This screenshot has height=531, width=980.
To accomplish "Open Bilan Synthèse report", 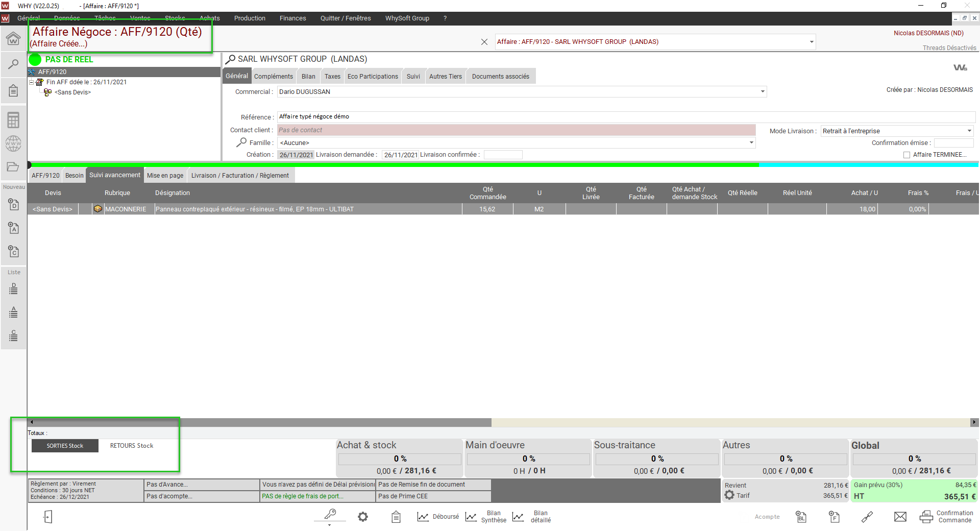I will click(x=486, y=517).
